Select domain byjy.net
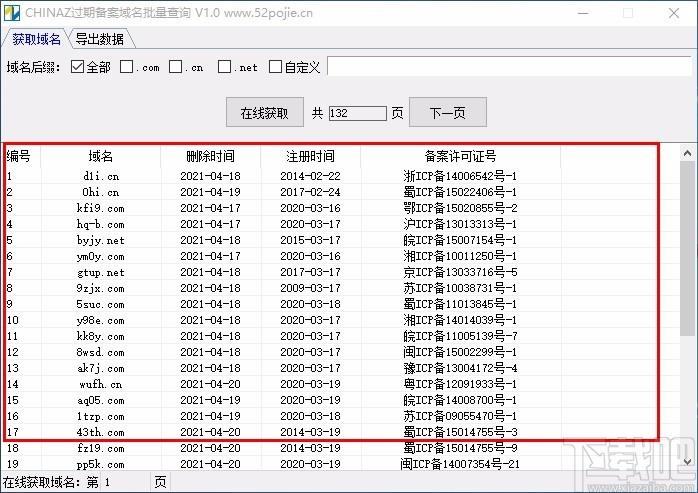This screenshot has width=698, height=493. (x=101, y=240)
